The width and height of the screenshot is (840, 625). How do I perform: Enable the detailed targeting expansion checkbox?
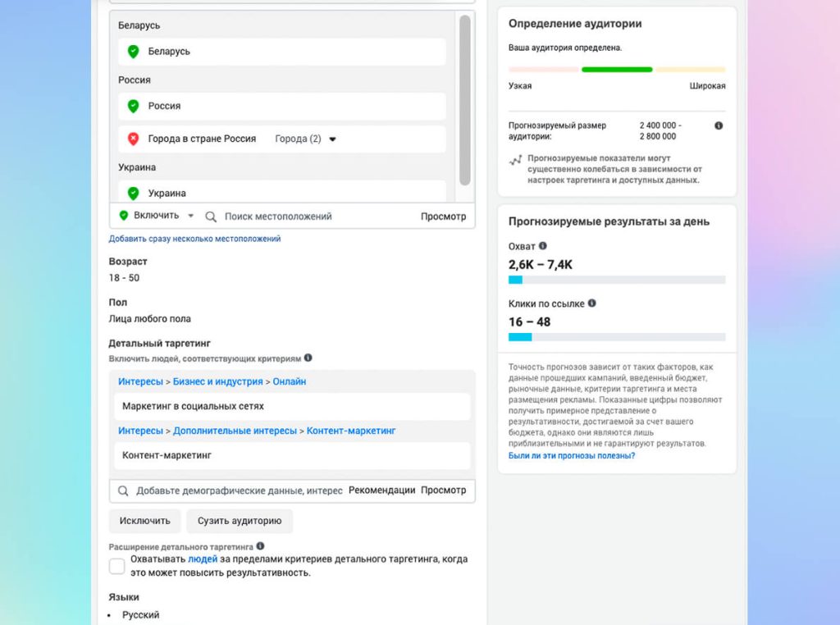coord(117,566)
